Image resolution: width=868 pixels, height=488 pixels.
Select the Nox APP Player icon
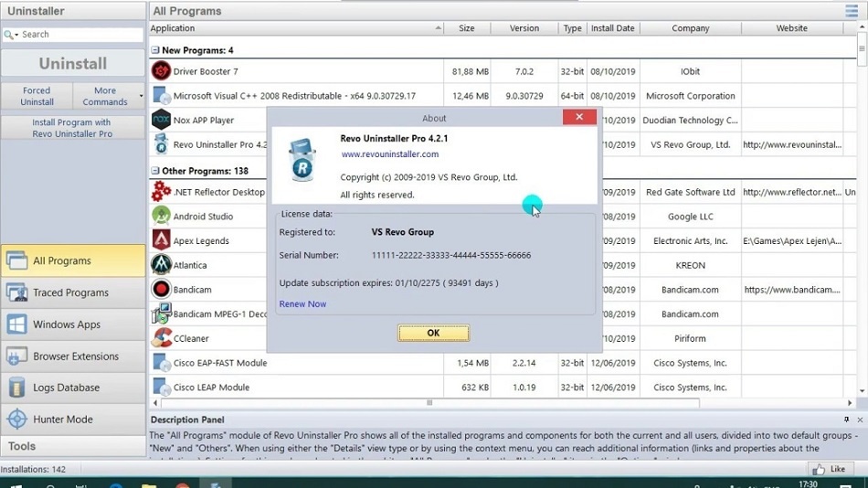click(x=161, y=120)
